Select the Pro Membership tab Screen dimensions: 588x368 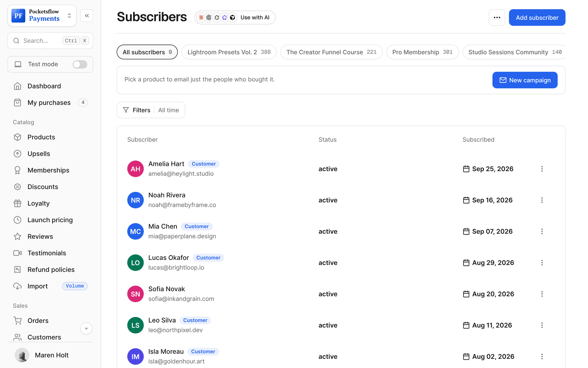(422, 52)
